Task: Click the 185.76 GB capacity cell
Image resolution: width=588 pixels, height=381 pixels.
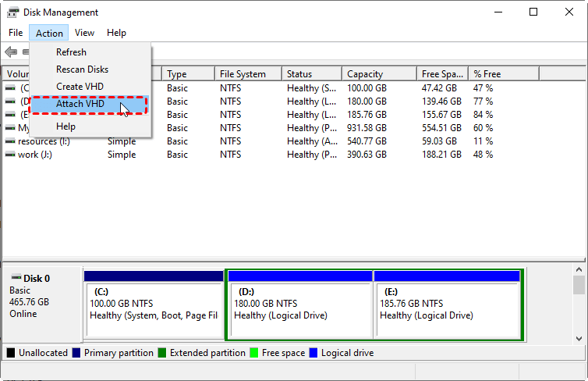Action: coord(367,115)
